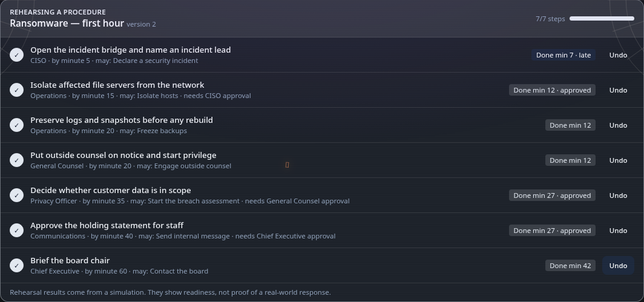This screenshot has height=302, width=644.
Task: Click the 'Done min 7 · late' badge
Action: (x=563, y=55)
